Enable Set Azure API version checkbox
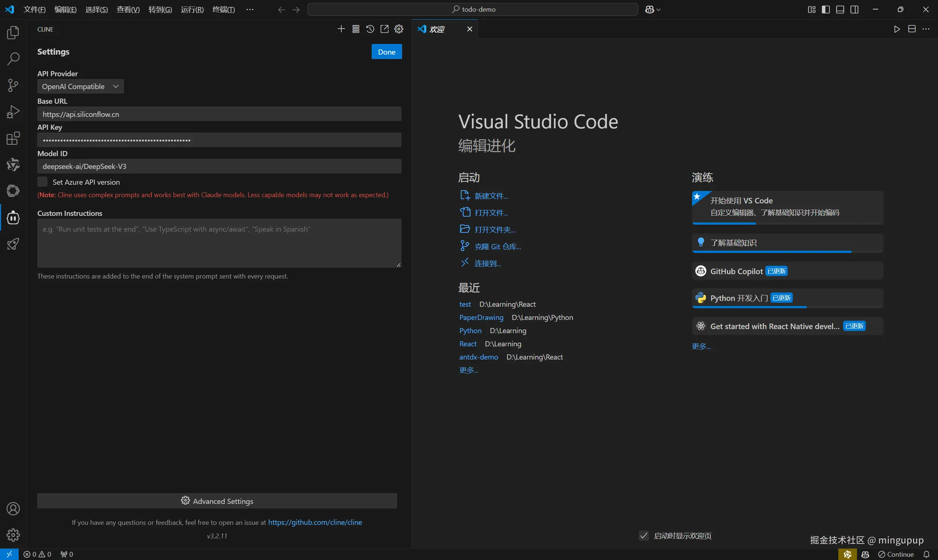The height and width of the screenshot is (560, 938). tap(42, 182)
